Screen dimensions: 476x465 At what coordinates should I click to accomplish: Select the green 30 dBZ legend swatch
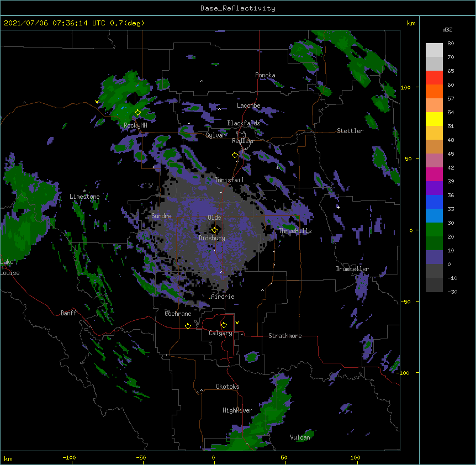coord(434,229)
